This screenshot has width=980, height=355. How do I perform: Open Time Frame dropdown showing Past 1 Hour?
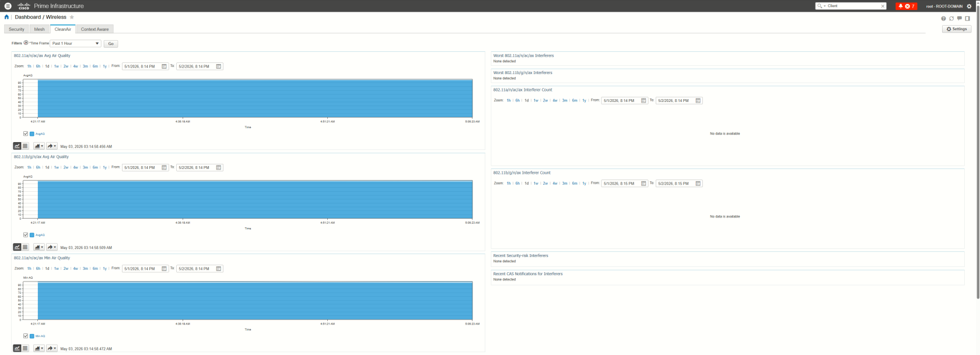75,44
